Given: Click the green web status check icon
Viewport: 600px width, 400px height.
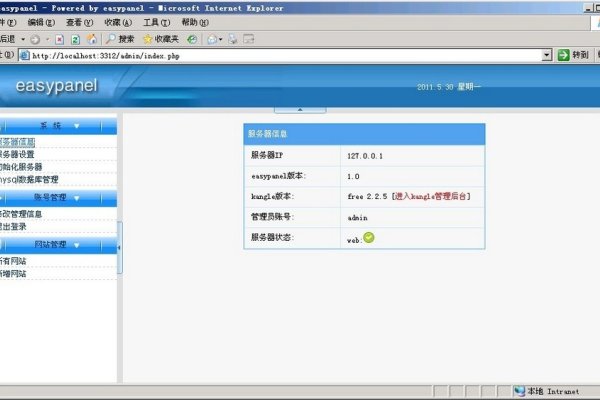Looking at the screenshot, I should [368, 238].
